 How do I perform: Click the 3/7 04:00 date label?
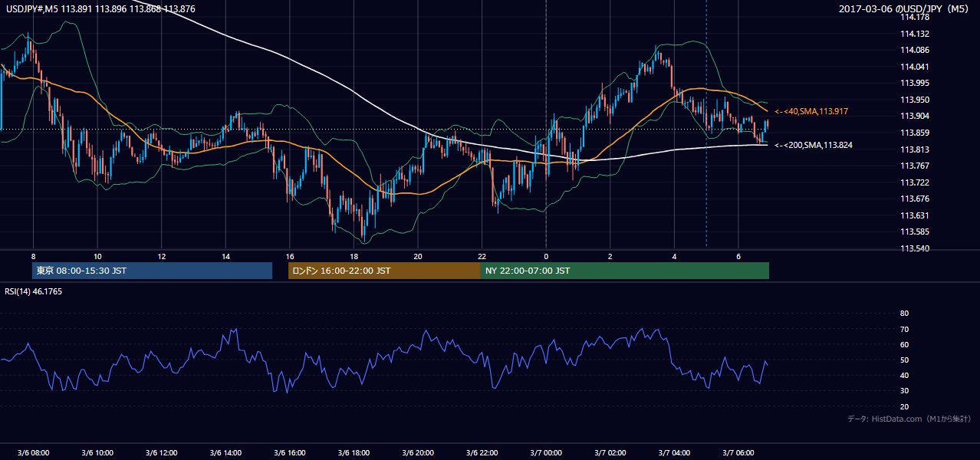674,453
